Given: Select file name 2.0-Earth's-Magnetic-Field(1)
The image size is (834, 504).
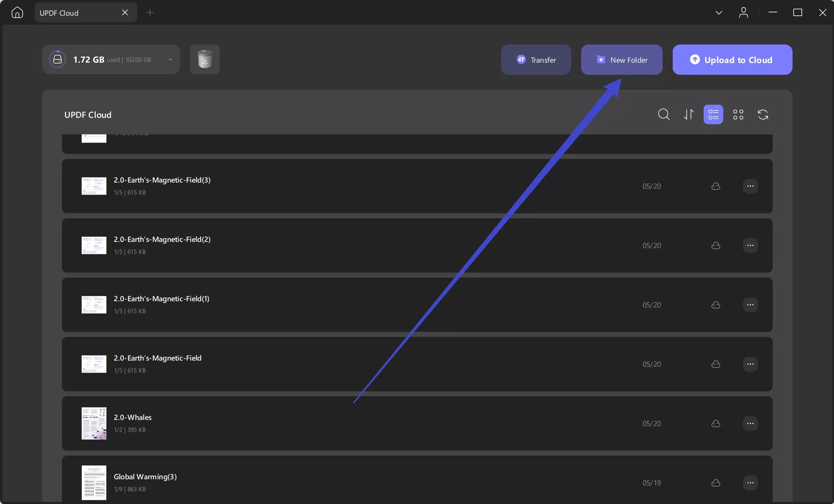Looking at the screenshot, I should [162, 299].
